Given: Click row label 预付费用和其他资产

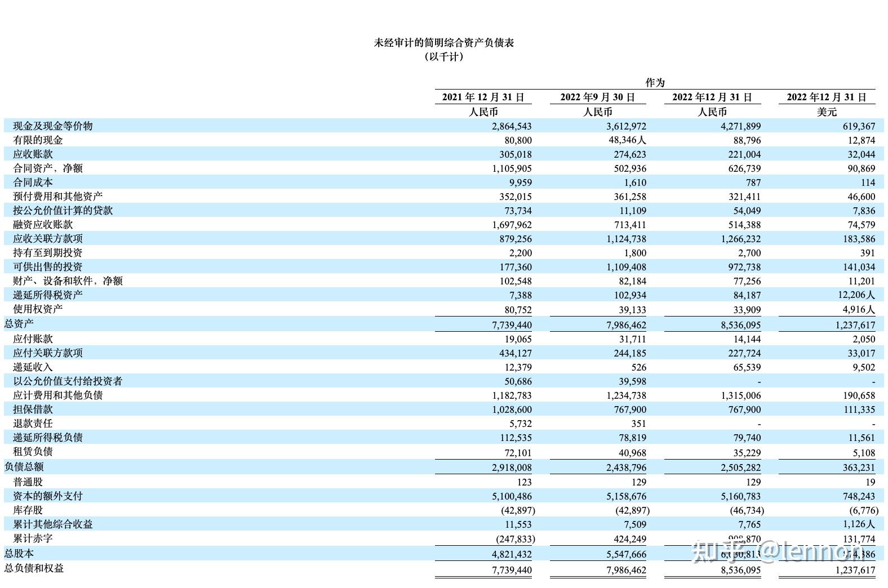Looking at the screenshot, I should 58,196.
